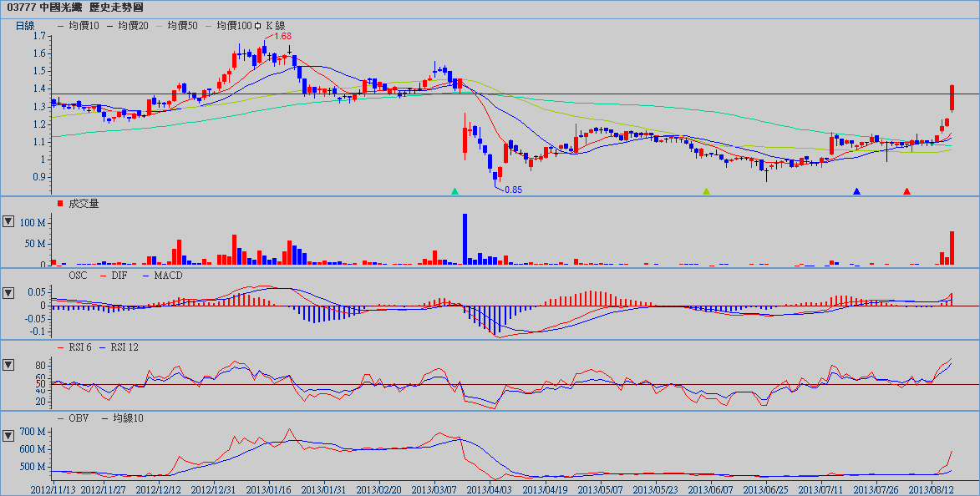Open the OBV panel indicator dropdown
Image resolution: width=980 pixels, height=496 pixels.
tap(8, 435)
